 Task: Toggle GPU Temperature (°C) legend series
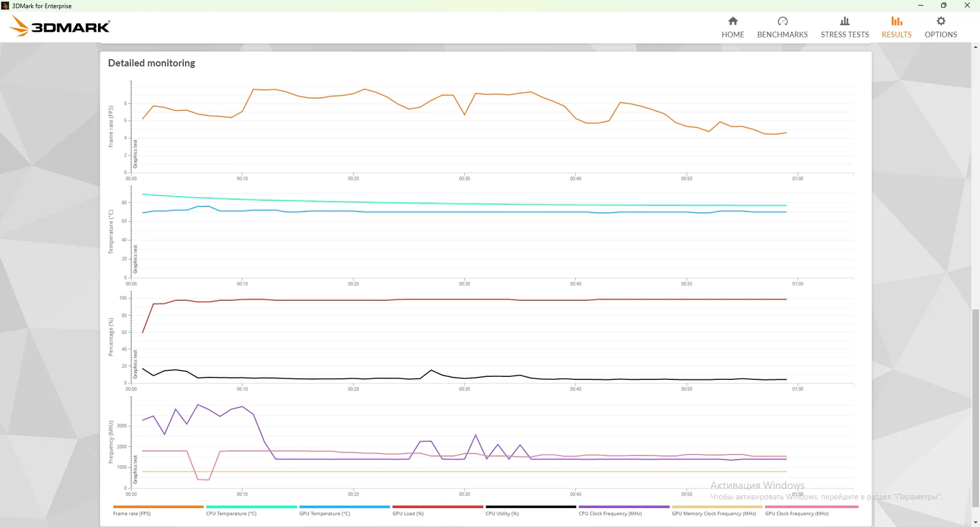[325, 514]
